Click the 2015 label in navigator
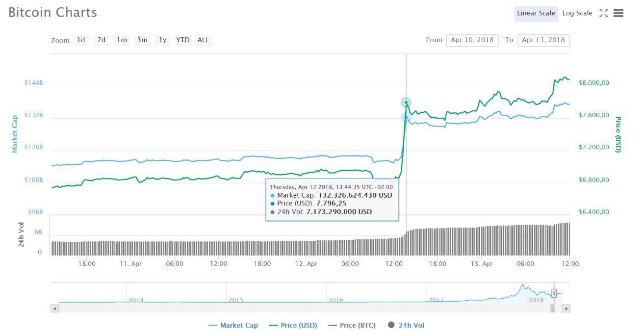Image resolution: width=644 pixels, height=334 pixels. [236, 300]
